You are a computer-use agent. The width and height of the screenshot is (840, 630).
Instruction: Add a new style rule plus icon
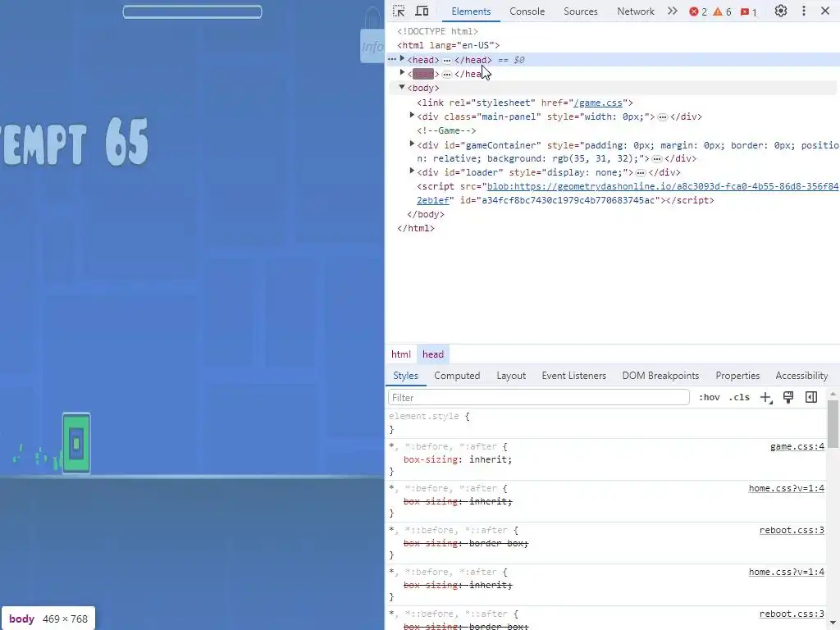766,398
